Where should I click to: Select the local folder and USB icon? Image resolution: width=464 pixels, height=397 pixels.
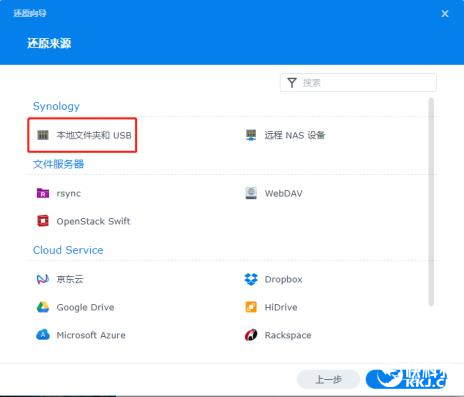click(x=43, y=135)
